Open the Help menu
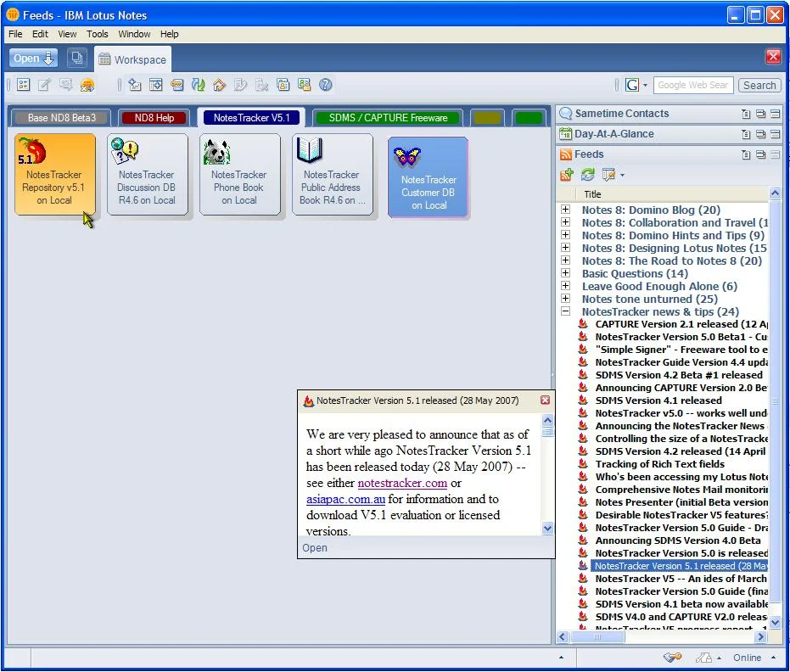The image size is (790, 672). (x=170, y=34)
